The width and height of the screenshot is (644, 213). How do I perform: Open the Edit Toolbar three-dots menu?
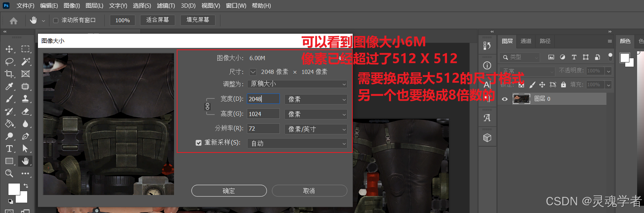point(25,174)
